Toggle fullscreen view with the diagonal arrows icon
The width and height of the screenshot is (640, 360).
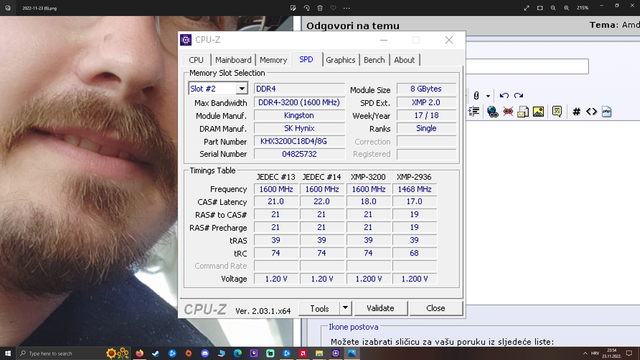527,8
